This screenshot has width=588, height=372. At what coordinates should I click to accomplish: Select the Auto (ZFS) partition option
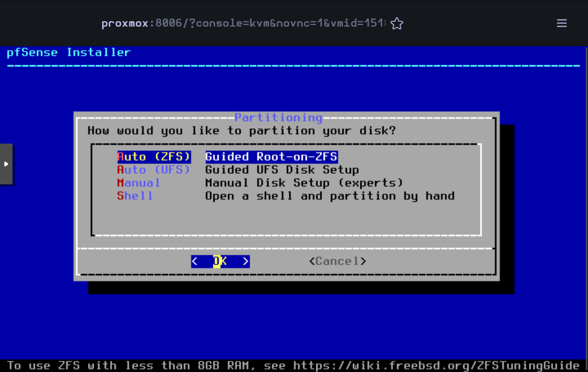(154, 157)
